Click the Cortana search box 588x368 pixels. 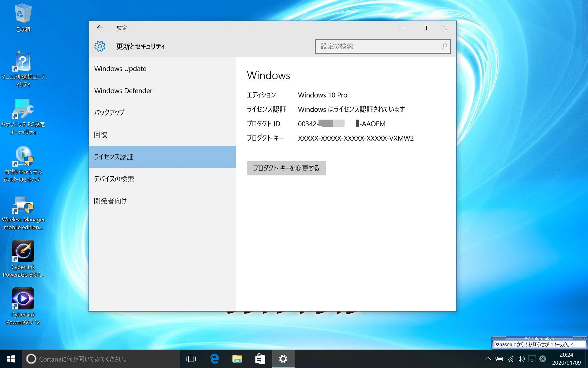click(x=101, y=359)
